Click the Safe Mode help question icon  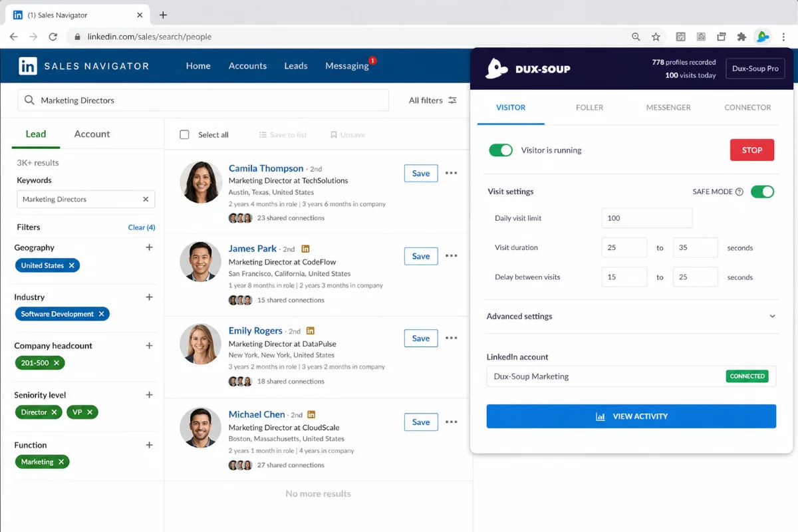739,192
